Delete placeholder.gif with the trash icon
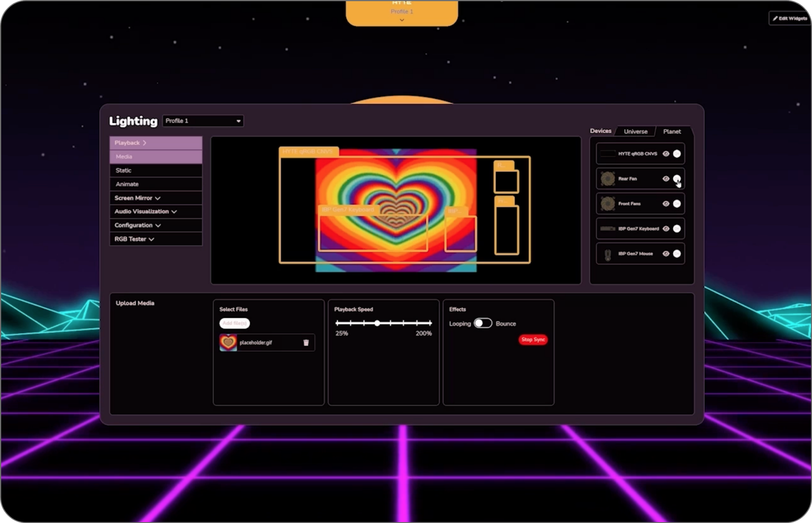 [x=306, y=343]
